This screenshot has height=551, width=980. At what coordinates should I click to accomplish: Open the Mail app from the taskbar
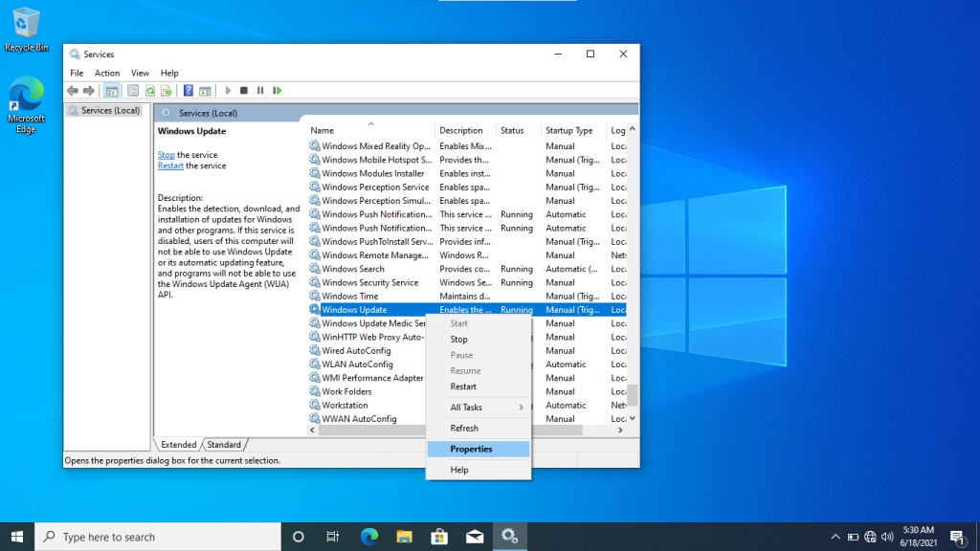pyautogui.click(x=475, y=537)
